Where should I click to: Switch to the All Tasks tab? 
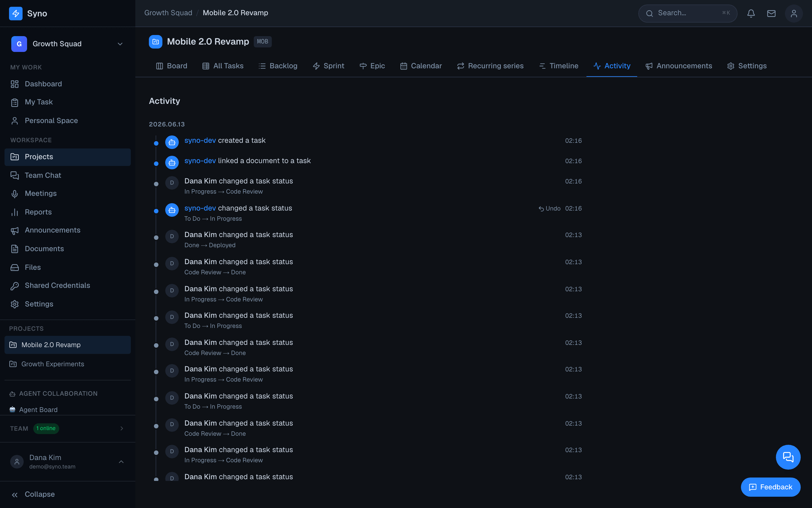(x=223, y=66)
